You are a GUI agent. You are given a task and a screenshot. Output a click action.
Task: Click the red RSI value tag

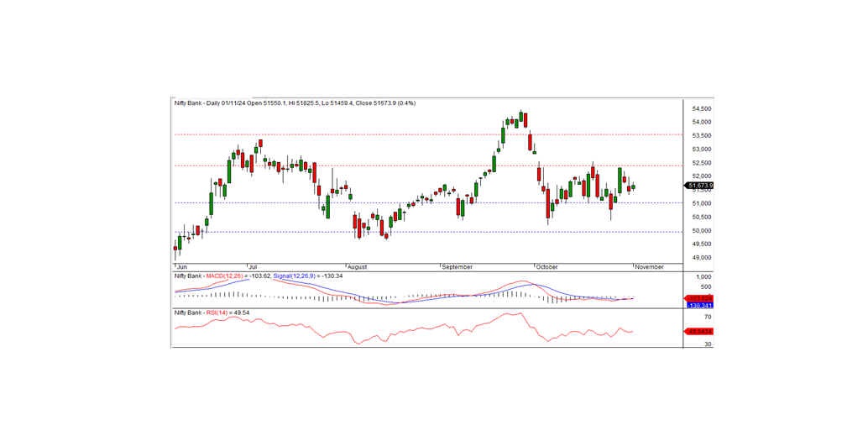(700, 331)
